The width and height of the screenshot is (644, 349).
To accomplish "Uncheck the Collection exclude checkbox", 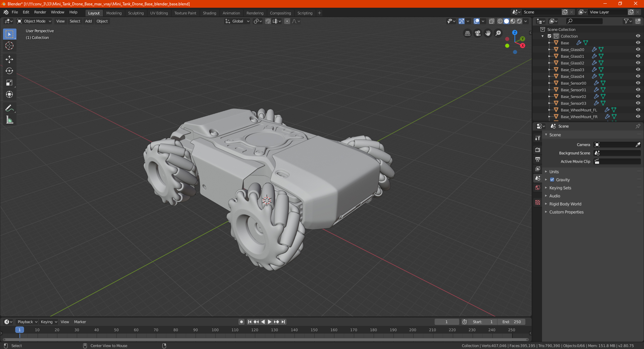I will pyautogui.click(x=549, y=36).
